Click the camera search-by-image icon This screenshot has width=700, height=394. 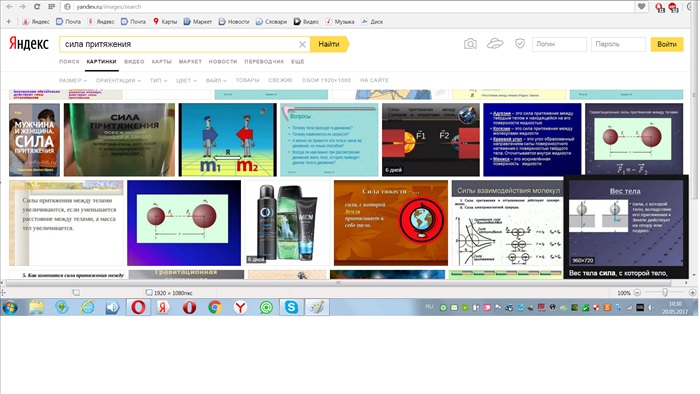coord(470,44)
